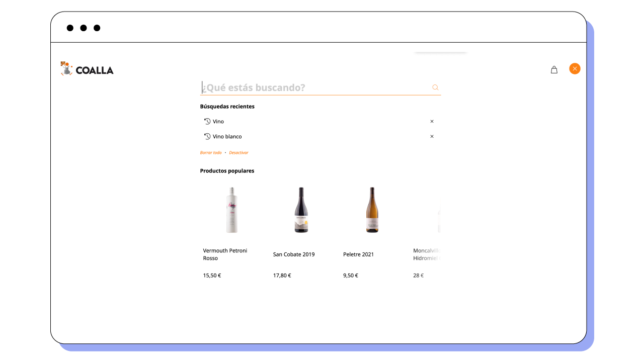This screenshot has width=644, height=362.
Task: Click the 'Peletre 2021' product name
Action: click(x=358, y=254)
